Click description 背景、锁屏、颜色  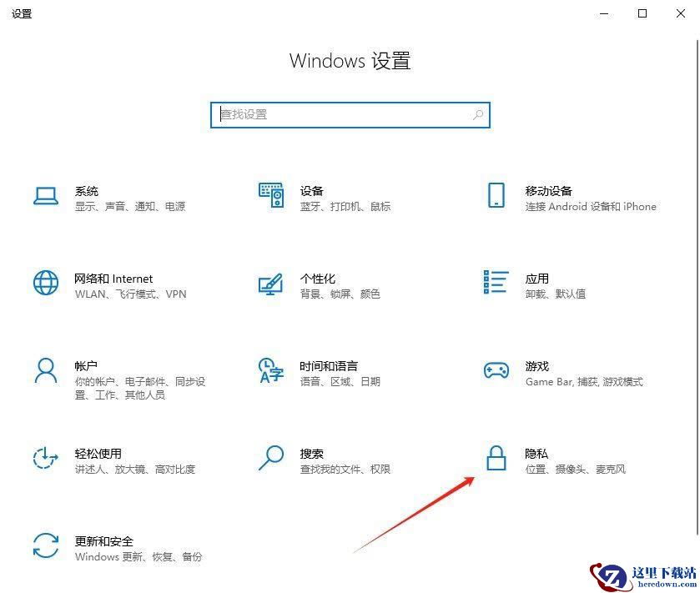(x=340, y=294)
